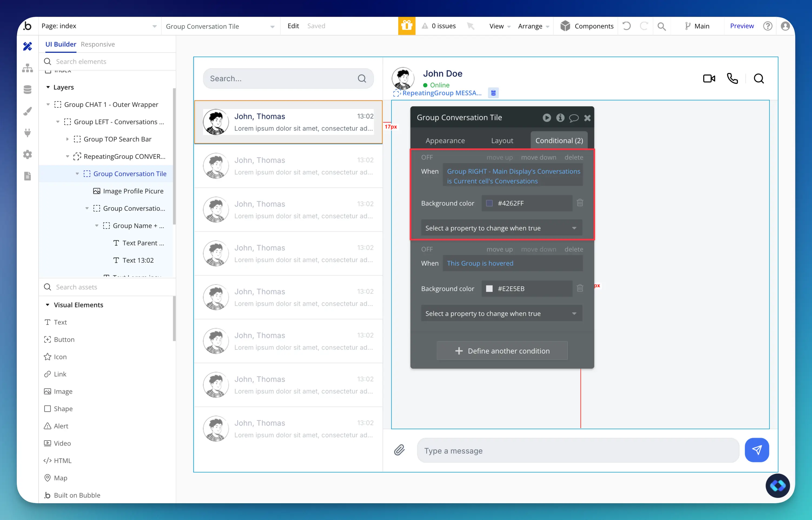Open the floating helper widget icon
Image resolution: width=812 pixels, height=520 pixels.
[x=778, y=486]
